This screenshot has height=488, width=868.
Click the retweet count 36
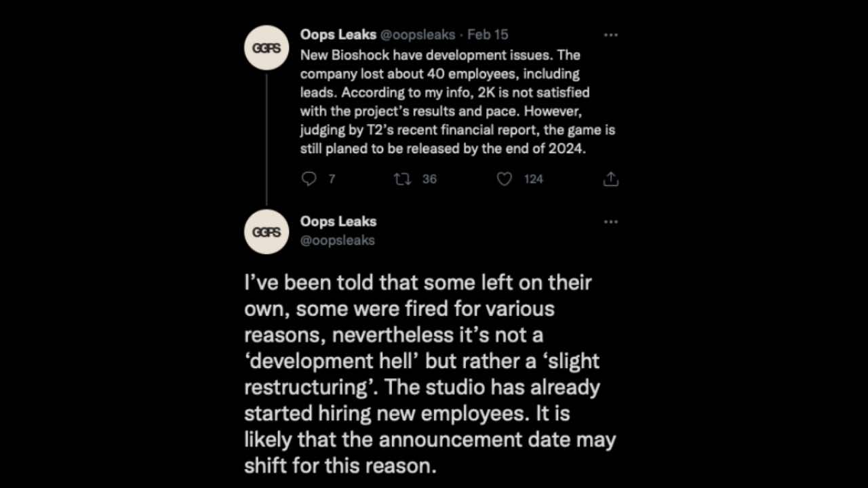tap(429, 179)
